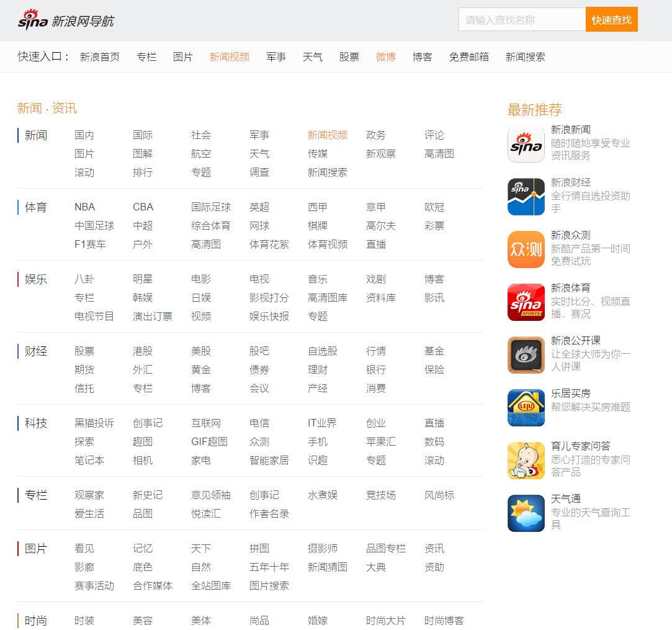Open the 新浪公开课 chalkboard icon
672x630 pixels.
coord(526,355)
